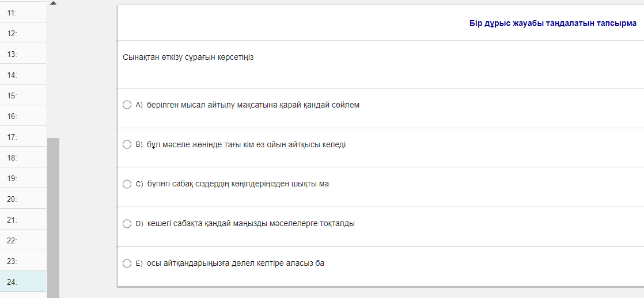Go to question 11 in list
This screenshot has width=644, height=298.
(23, 13)
